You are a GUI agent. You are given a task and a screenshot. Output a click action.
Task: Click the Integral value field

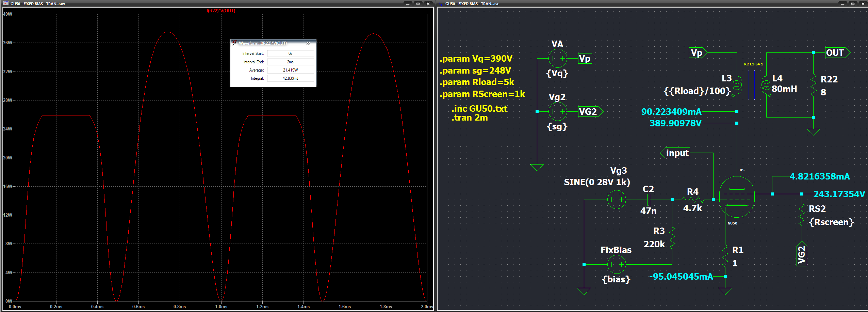click(290, 78)
